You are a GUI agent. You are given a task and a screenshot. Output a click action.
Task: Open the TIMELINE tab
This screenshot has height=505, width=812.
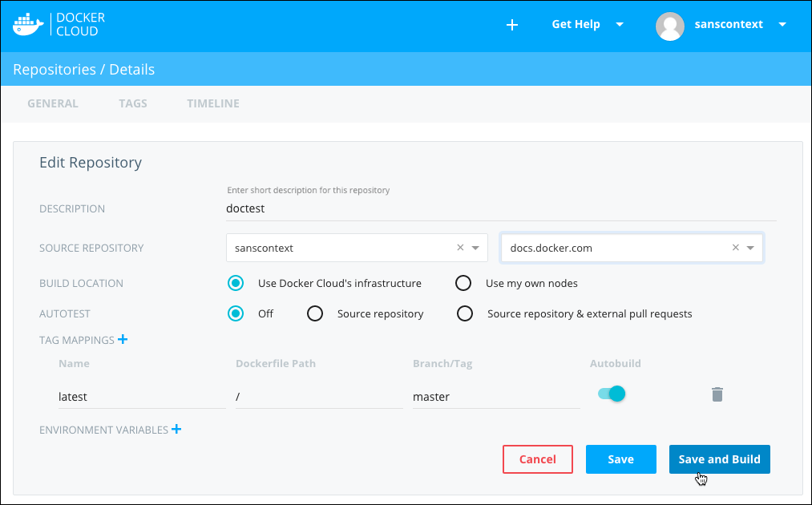(x=213, y=103)
